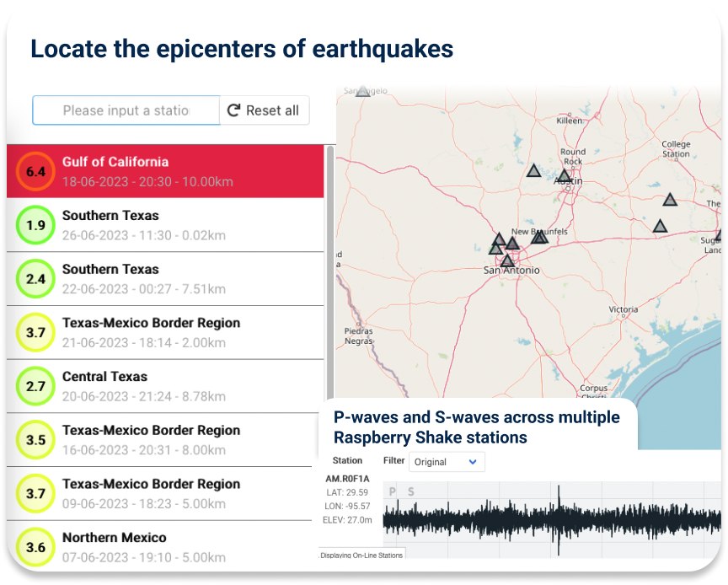This screenshot has height=585, width=728.
Task: Select the 1.9 magnitude circle for Southern Texas
Action: click(35, 225)
